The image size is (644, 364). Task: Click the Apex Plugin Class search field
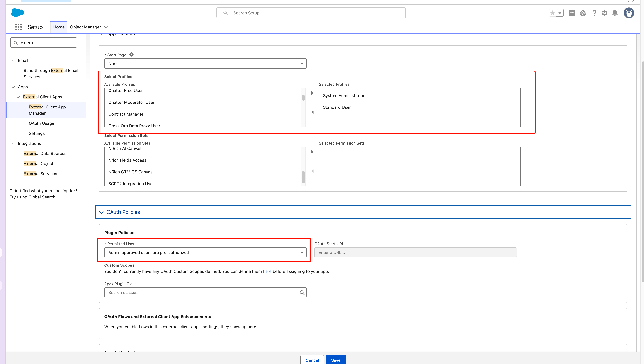[x=205, y=292]
